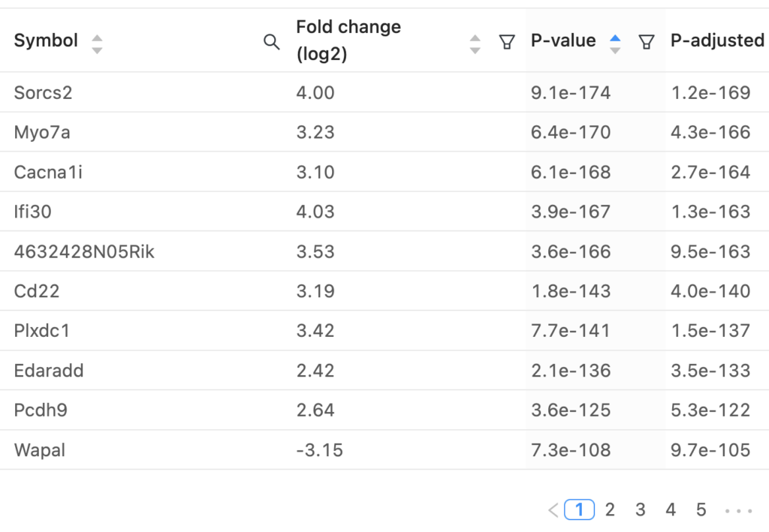Click the Symbol header text

[x=46, y=41]
